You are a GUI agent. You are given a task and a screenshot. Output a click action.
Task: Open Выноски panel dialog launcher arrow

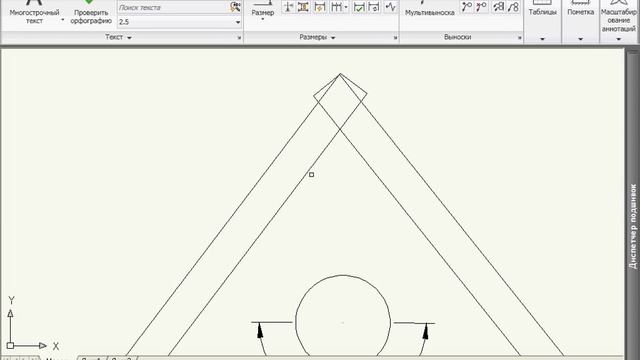click(x=520, y=38)
